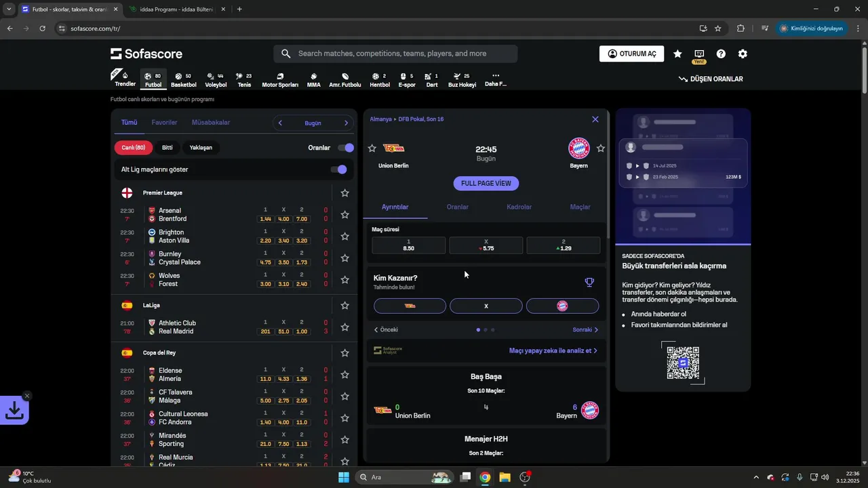Vote X draw in Kim Kazanır

click(486, 306)
